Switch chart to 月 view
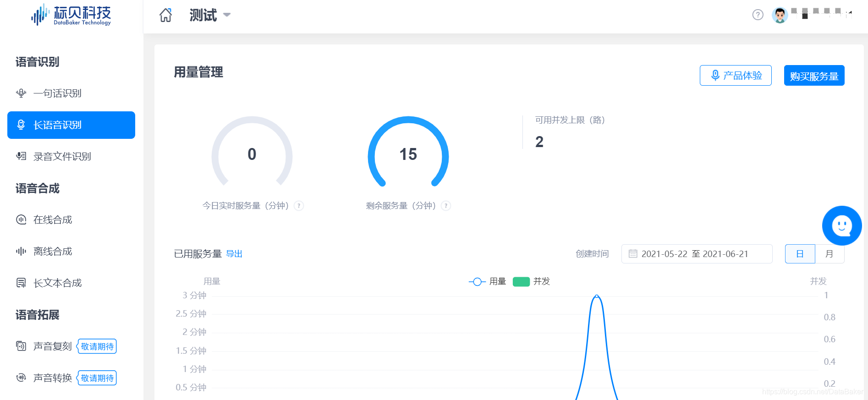 coord(830,254)
